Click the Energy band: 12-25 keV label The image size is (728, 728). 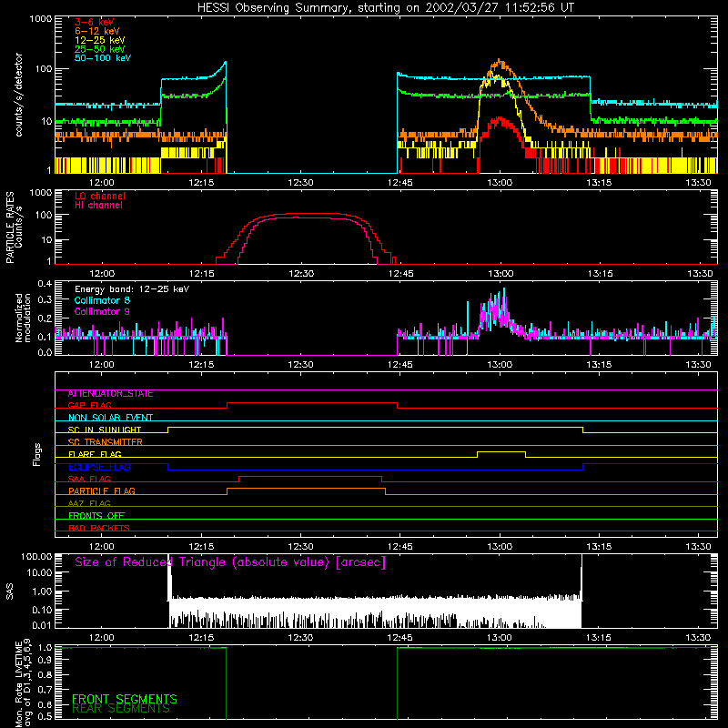pyautogui.click(x=132, y=289)
